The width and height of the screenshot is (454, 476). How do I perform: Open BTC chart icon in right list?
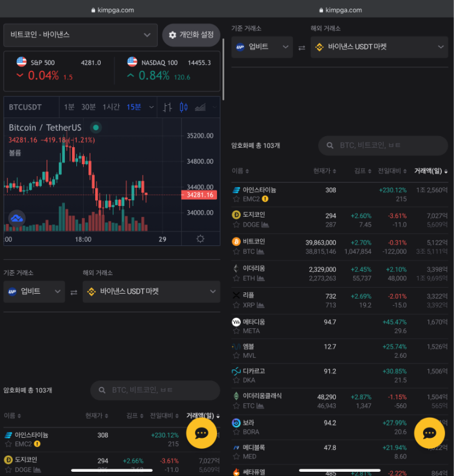pyautogui.click(x=261, y=251)
